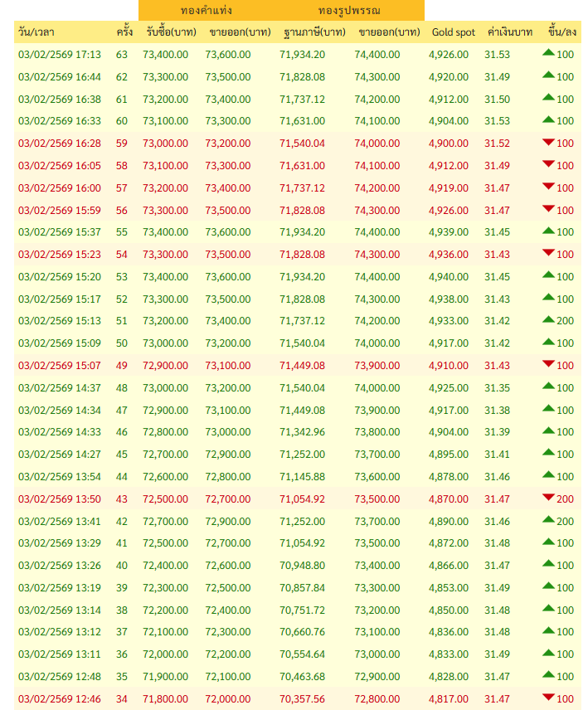Screen dimensions: 588x710
Task: Click the ขึ้น/ลง column header
Action: [562, 32]
